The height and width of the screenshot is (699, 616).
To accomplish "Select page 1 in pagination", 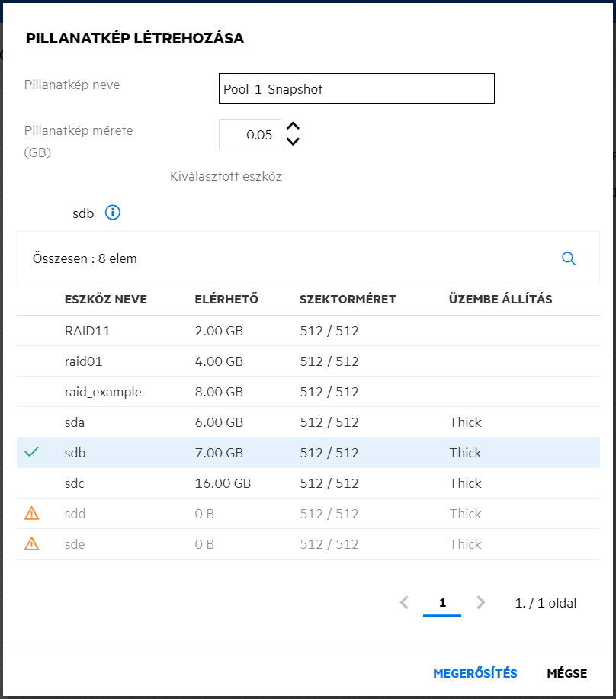I will pos(442,603).
